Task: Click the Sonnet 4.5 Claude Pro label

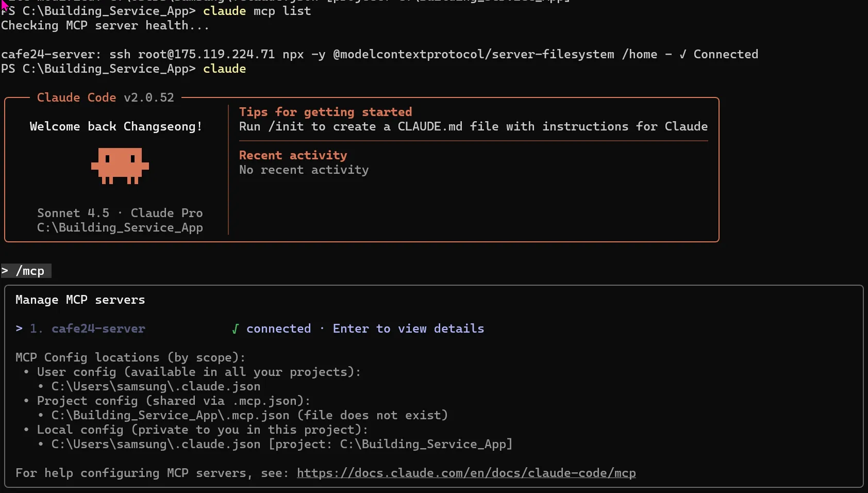Action: click(120, 213)
